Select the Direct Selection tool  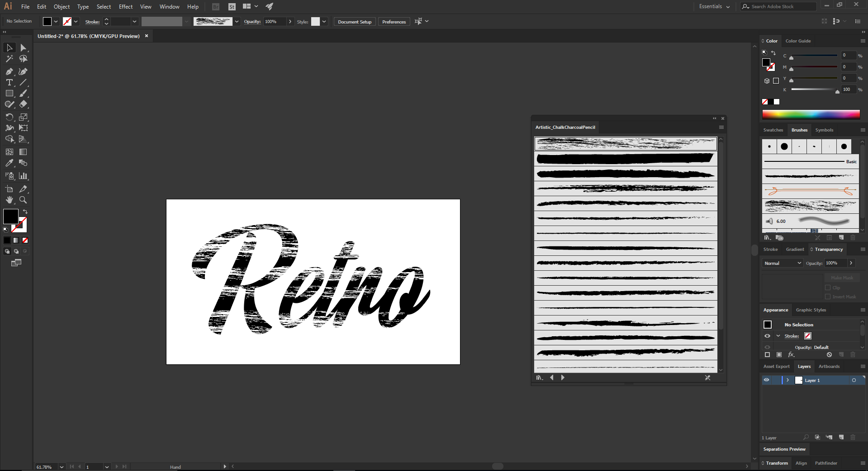23,47
